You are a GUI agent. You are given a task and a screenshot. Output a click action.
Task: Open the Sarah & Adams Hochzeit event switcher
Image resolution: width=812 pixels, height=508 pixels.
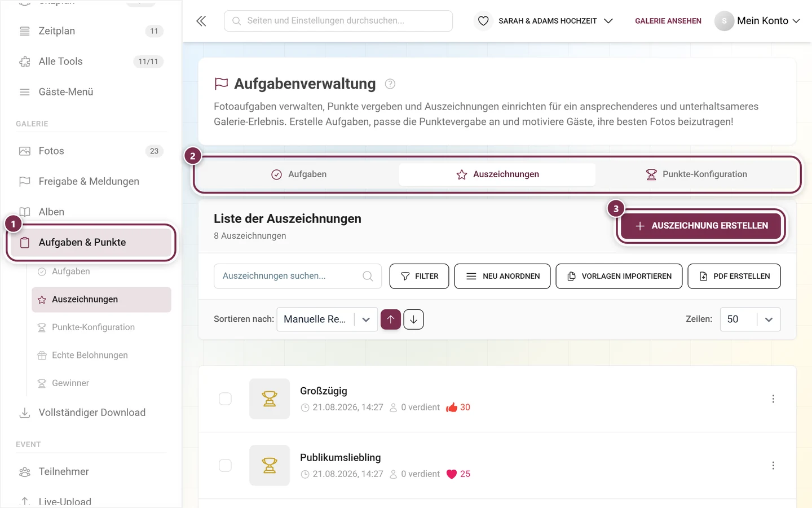click(x=555, y=21)
